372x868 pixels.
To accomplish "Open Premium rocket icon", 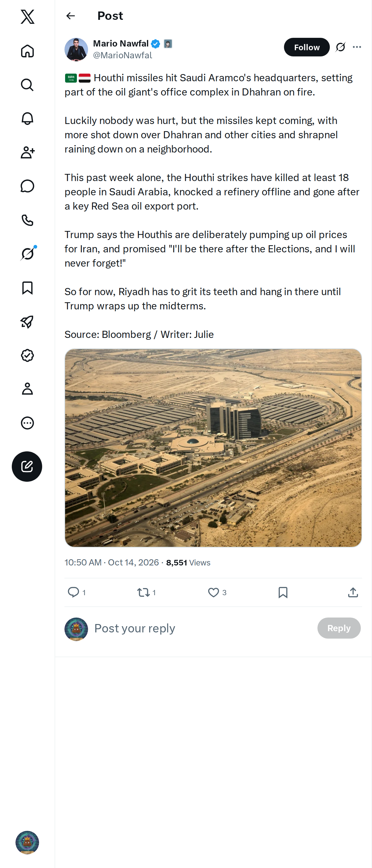I will [27, 321].
